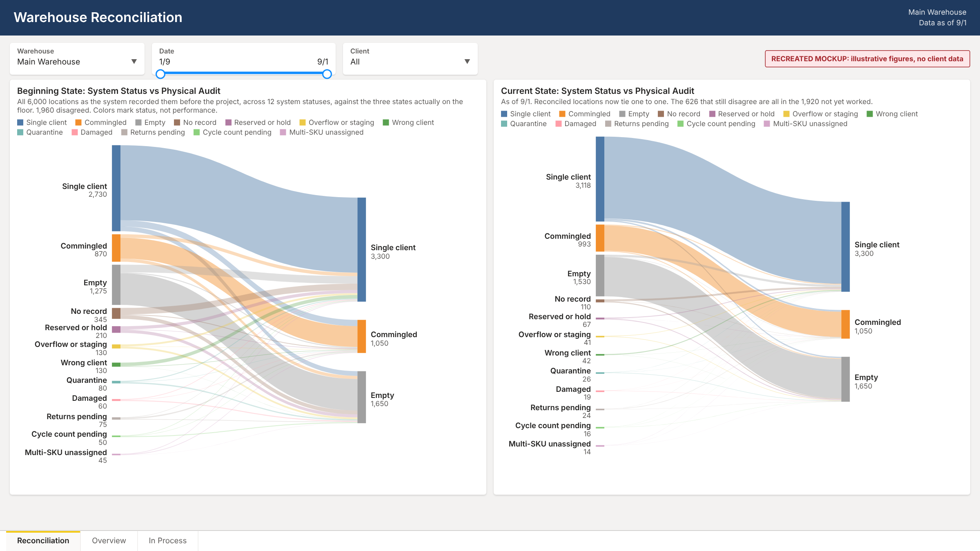
Task: Select No record 345 source node
Action: click(116, 313)
